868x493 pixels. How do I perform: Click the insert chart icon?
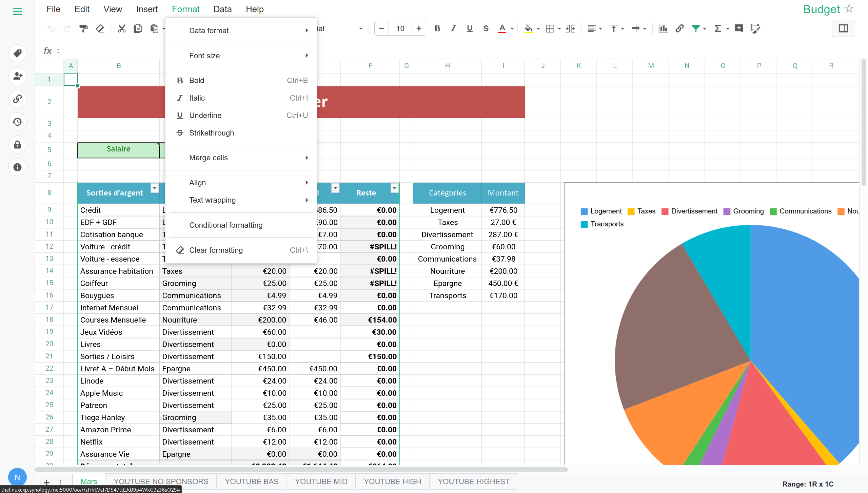[x=663, y=29]
